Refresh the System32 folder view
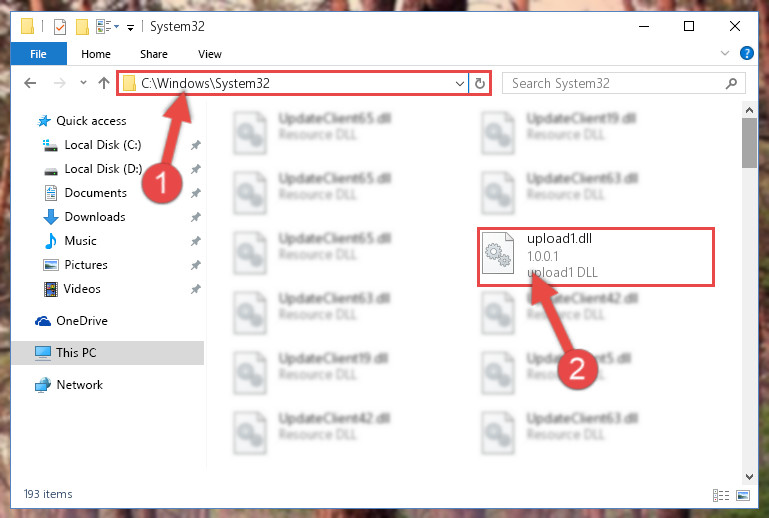Screen dimensions: 769x518 click(x=480, y=83)
